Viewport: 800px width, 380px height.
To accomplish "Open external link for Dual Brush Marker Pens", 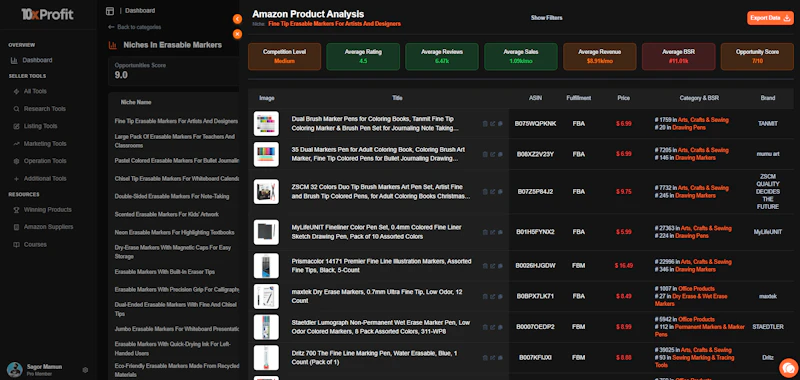I will [492, 123].
